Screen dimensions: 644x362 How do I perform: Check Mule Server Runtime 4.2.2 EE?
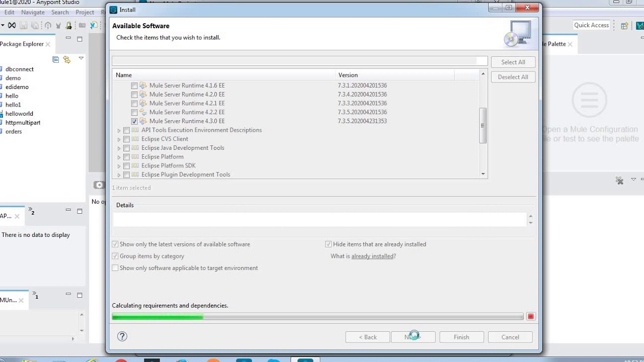pos(134,112)
